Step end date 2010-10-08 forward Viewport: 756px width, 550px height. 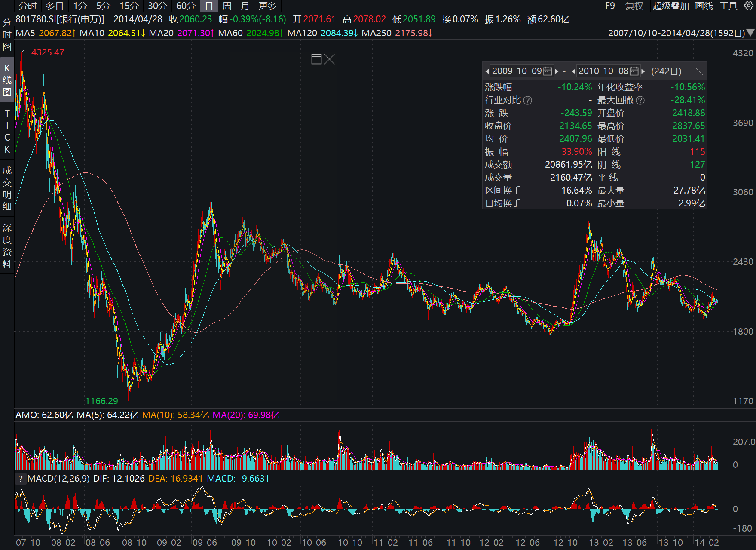[x=643, y=71]
